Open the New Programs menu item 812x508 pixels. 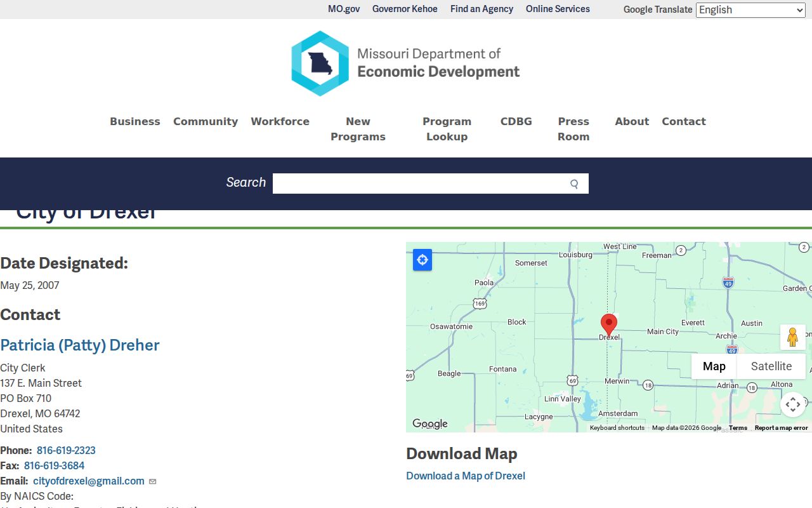coord(358,129)
